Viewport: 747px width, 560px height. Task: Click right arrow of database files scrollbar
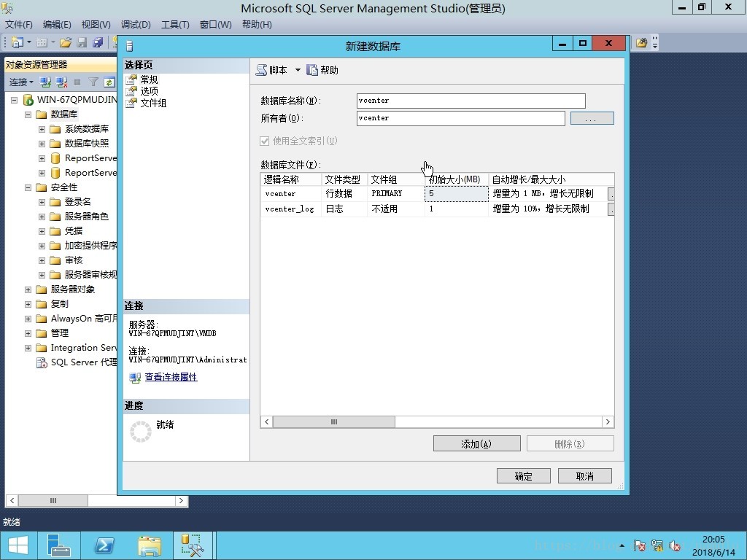[x=608, y=422]
